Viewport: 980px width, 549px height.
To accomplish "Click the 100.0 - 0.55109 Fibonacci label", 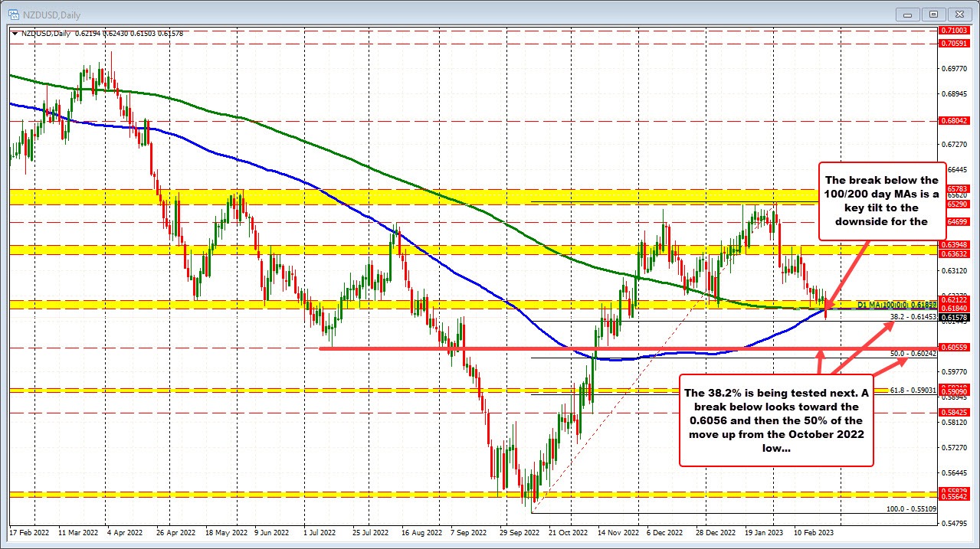I will pos(912,508).
